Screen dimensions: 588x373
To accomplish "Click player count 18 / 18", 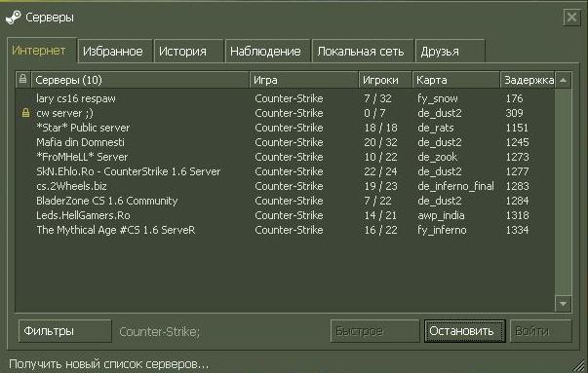I will point(380,128).
